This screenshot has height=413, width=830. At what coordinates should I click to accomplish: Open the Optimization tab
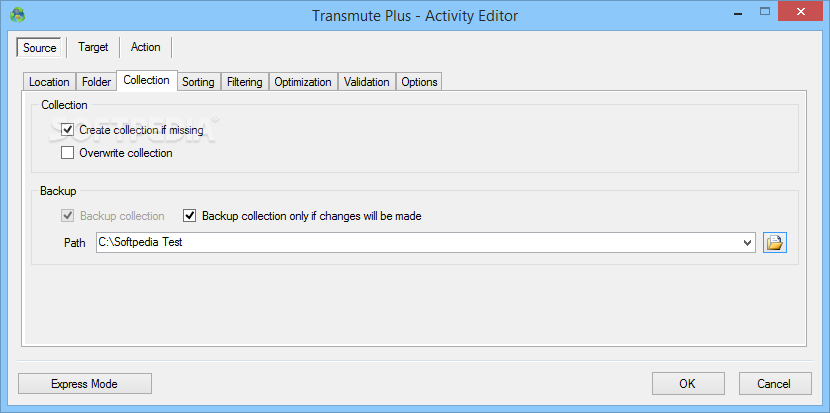click(x=303, y=82)
